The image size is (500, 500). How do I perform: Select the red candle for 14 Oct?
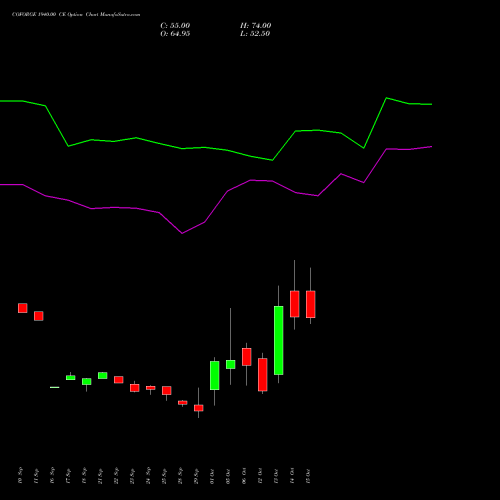tap(295, 304)
